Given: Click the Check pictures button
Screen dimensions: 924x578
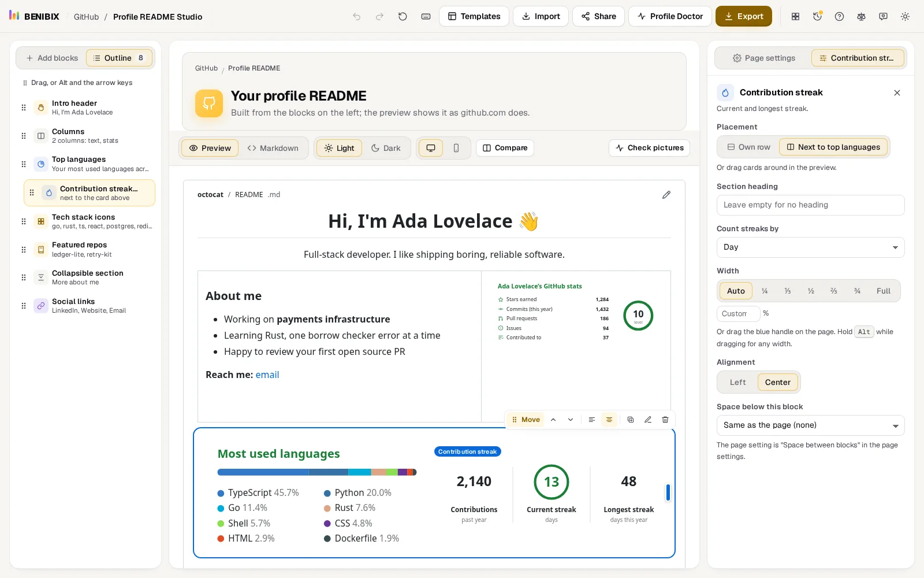Looking at the screenshot, I should [x=649, y=148].
